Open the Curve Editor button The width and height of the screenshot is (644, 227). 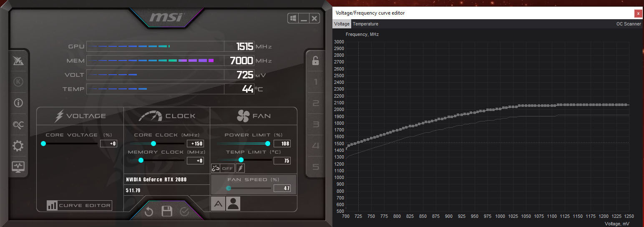pyautogui.click(x=79, y=205)
